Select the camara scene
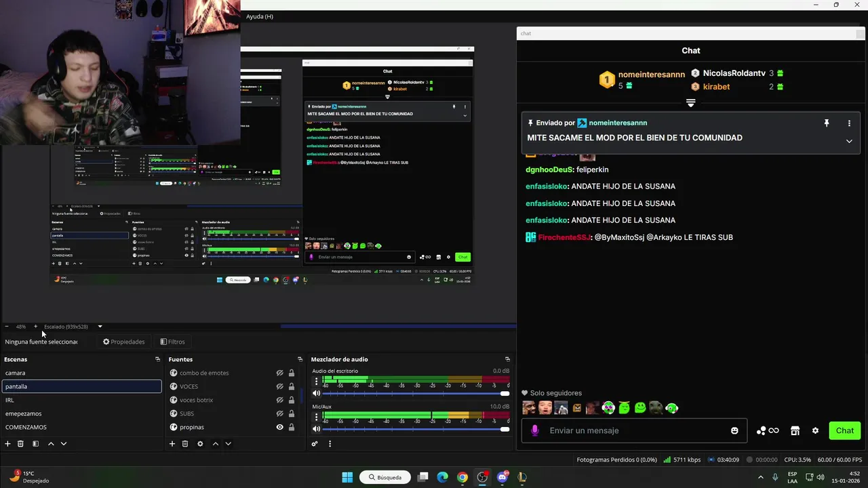The height and width of the screenshot is (488, 868). pyautogui.click(x=81, y=373)
